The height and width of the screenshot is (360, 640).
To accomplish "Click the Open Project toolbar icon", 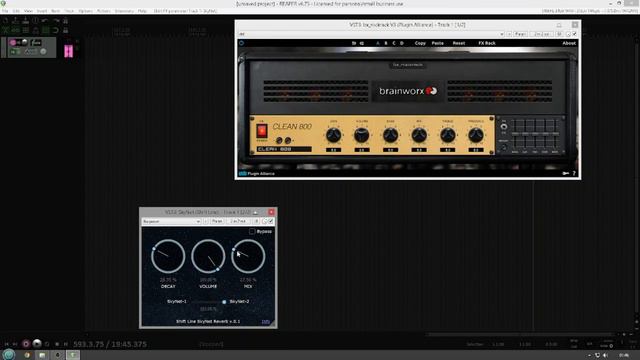I will click(16, 20).
